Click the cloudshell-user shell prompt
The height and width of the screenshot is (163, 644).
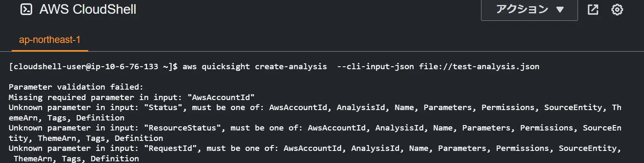(x=94, y=67)
